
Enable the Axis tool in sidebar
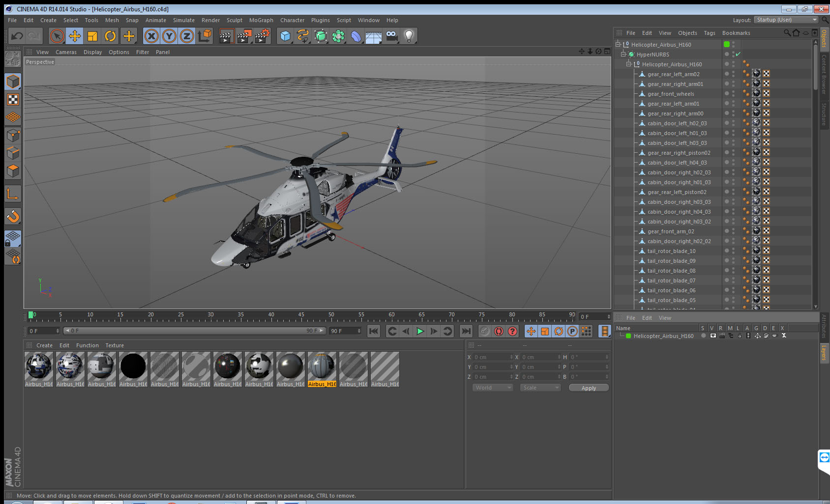click(x=13, y=194)
